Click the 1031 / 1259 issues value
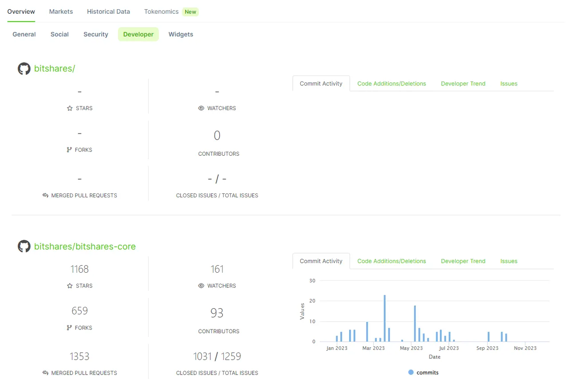 tap(217, 357)
